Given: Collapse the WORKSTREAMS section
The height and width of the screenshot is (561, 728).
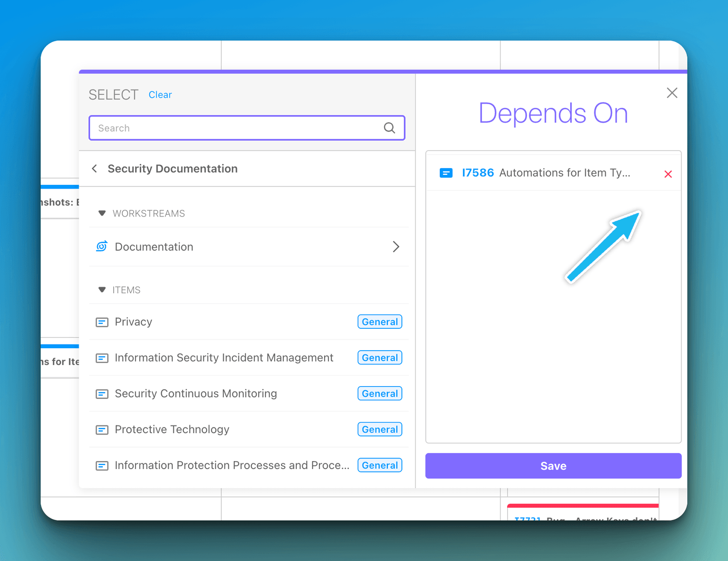Looking at the screenshot, I should pos(102,213).
